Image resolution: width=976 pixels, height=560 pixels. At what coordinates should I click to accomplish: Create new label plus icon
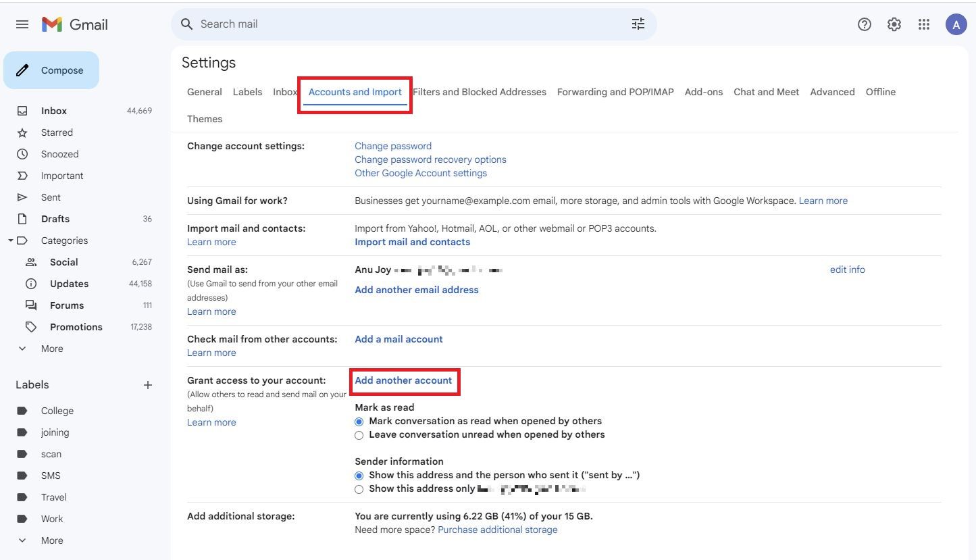click(x=148, y=385)
